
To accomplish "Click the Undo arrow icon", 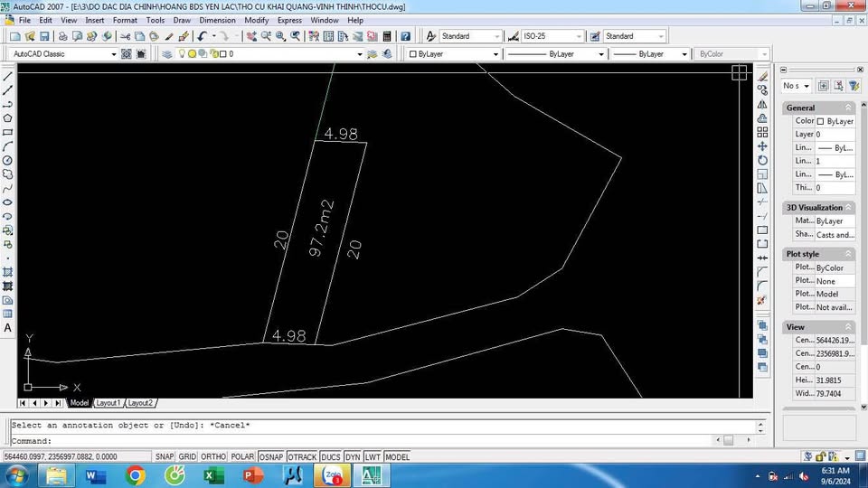I will pos(202,36).
